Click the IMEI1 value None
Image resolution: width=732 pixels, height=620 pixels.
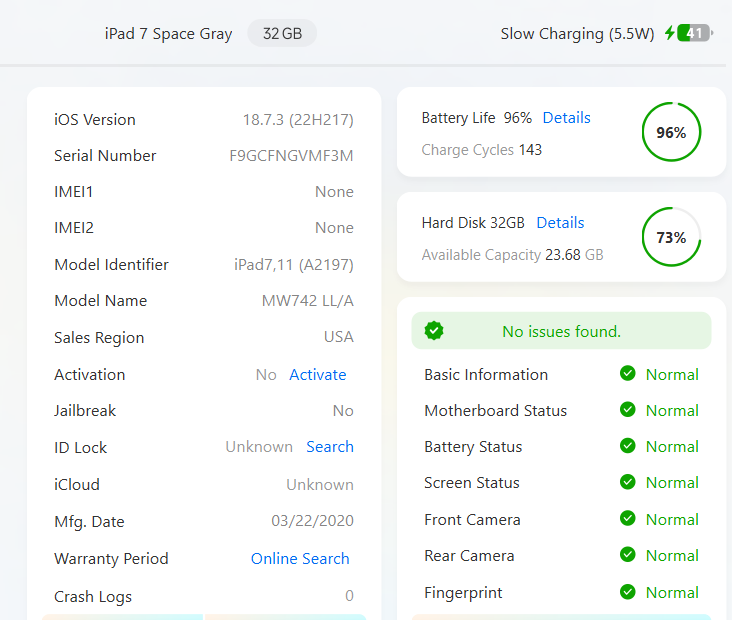334,192
